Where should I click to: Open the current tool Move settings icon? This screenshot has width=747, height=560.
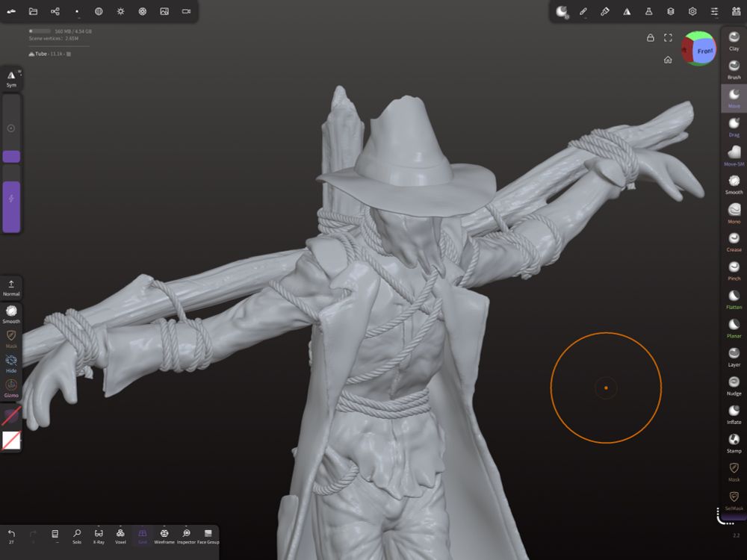pyautogui.click(x=562, y=11)
